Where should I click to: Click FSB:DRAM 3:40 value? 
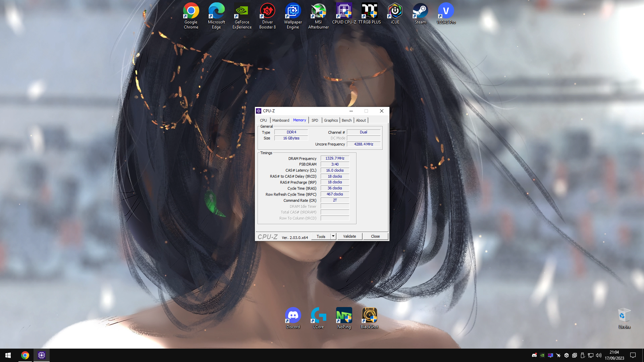coord(335,164)
